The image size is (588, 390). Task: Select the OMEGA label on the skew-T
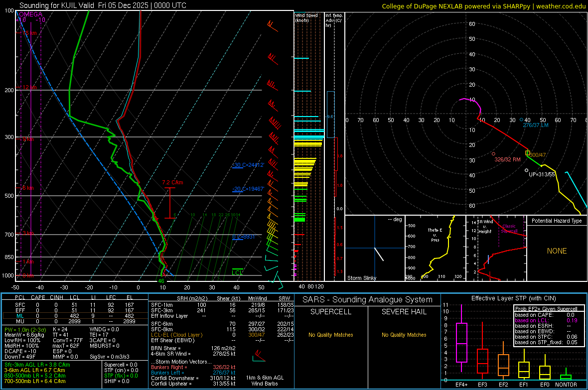[x=31, y=14]
